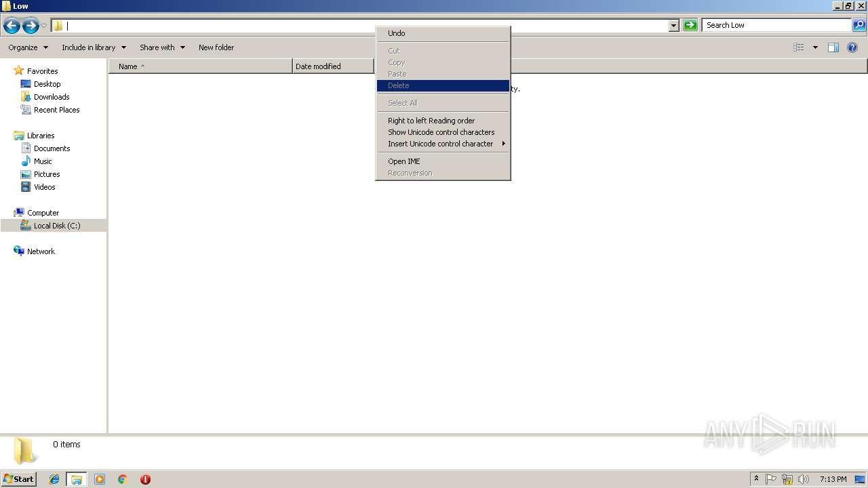Open the Documents library
868x488 pixels.
coord(52,148)
